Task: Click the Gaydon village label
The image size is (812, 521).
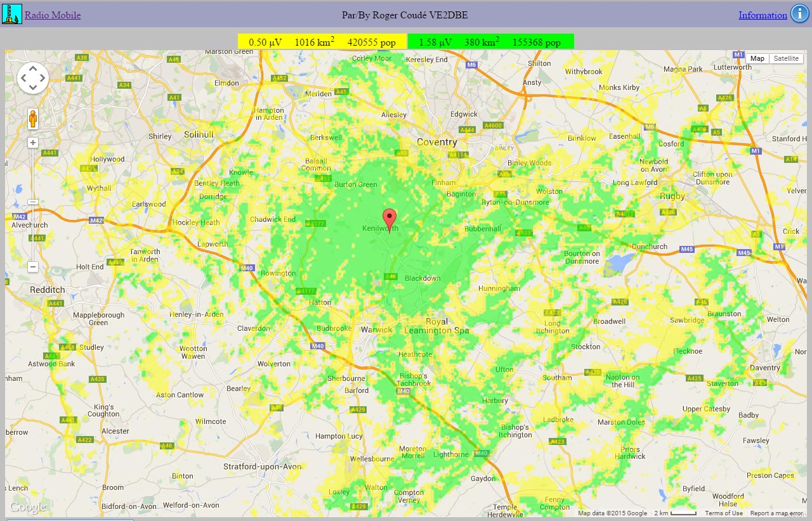Action: [x=483, y=479]
